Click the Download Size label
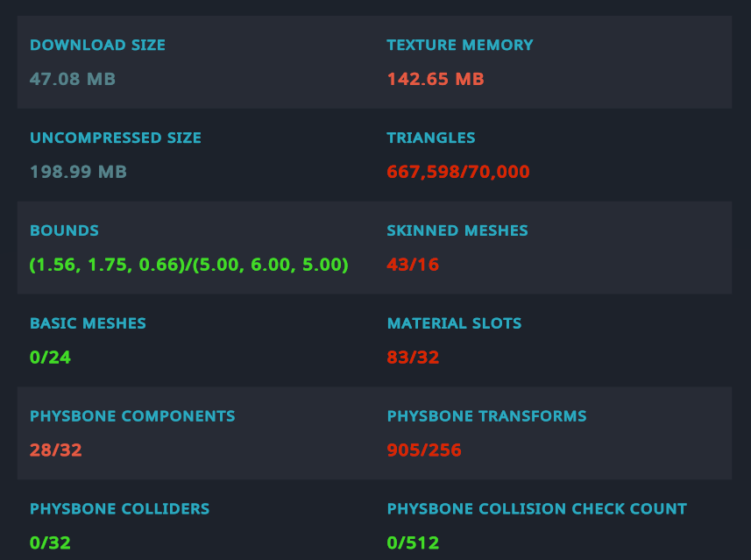Screen dimensions: 751x560 pos(97,45)
